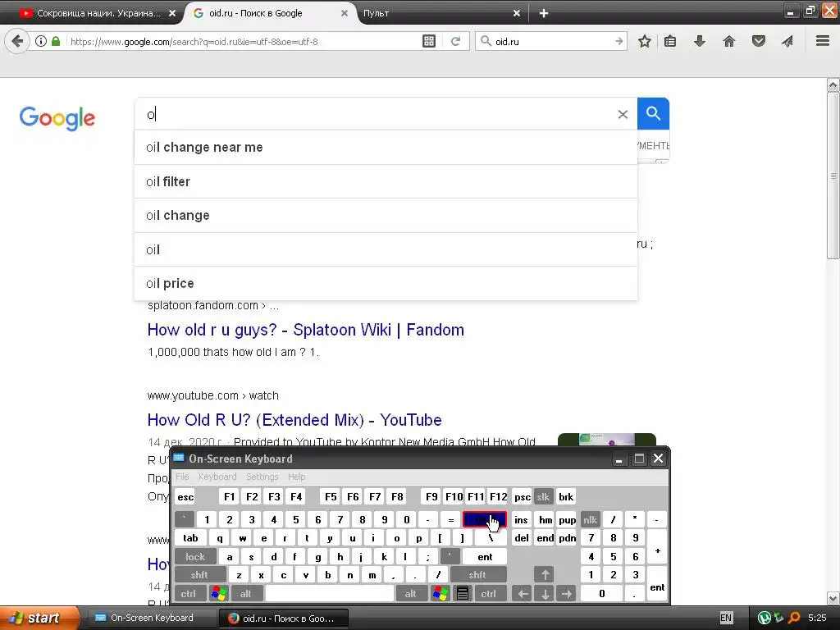The width and height of the screenshot is (840, 630).
Task: Click the highlighted backspace key
Action: [x=484, y=519]
